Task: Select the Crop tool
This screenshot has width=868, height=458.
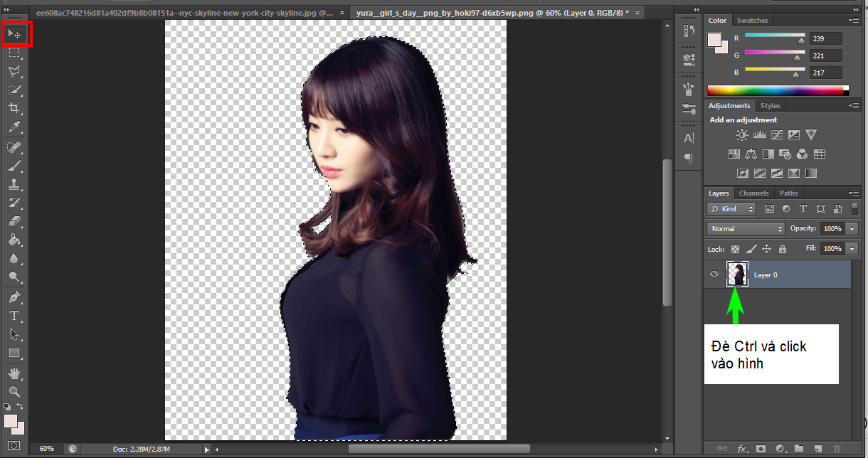Action: pyautogui.click(x=14, y=108)
